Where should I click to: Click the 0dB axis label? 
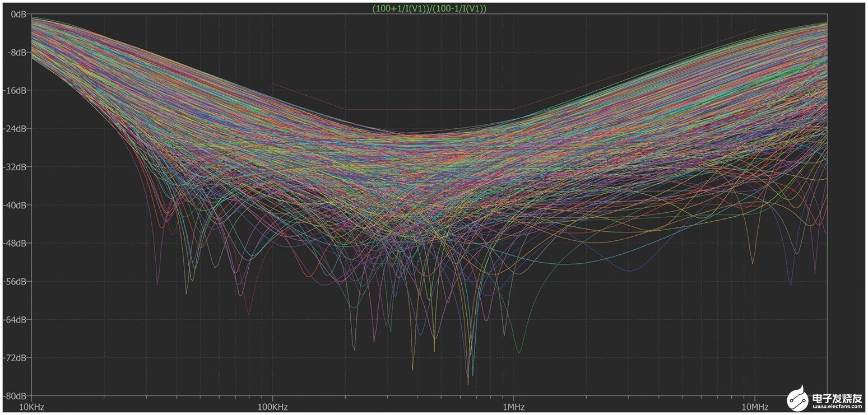coord(19,14)
